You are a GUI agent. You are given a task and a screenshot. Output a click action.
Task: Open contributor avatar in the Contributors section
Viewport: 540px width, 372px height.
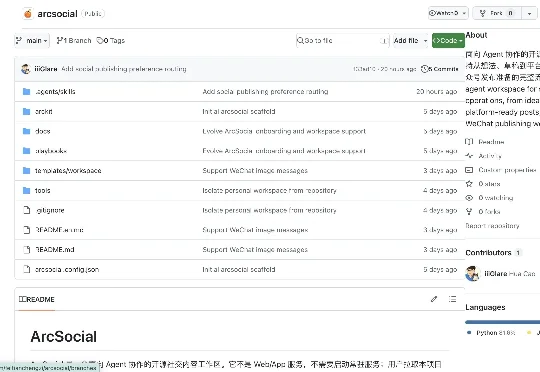point(472,273)
